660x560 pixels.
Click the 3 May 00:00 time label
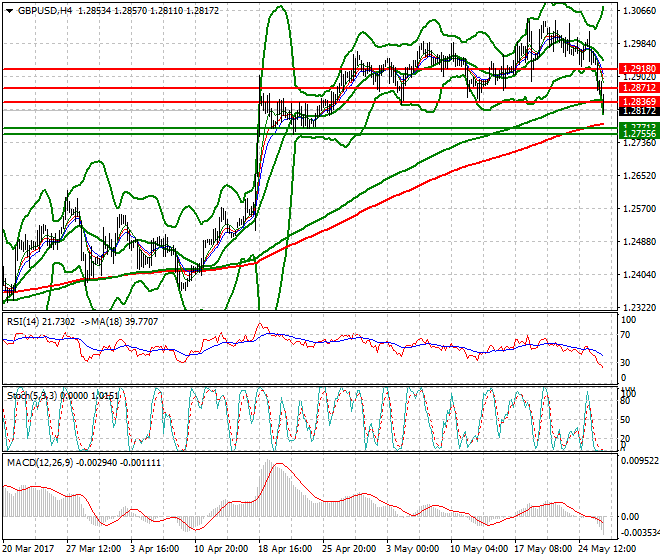tap(412, 549)
